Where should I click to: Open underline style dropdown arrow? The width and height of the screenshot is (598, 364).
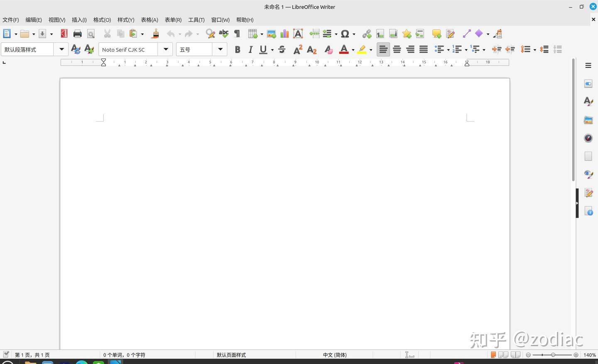click(x=272, y=50)
